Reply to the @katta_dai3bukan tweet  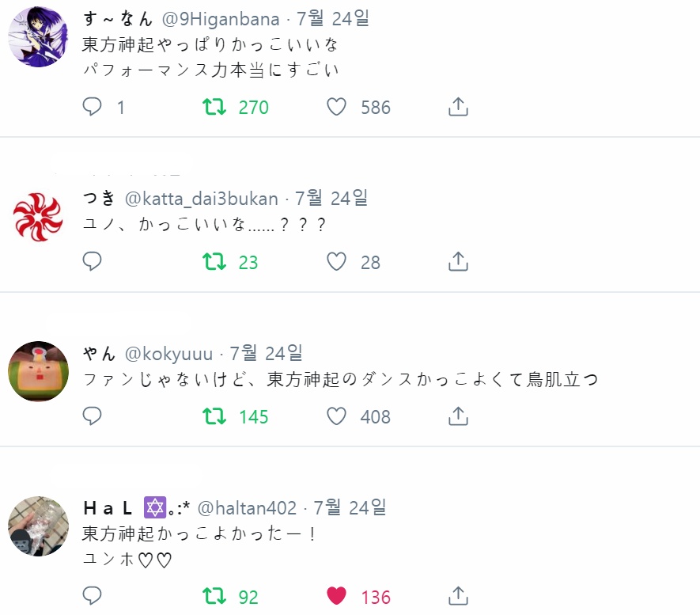(93, 262)
